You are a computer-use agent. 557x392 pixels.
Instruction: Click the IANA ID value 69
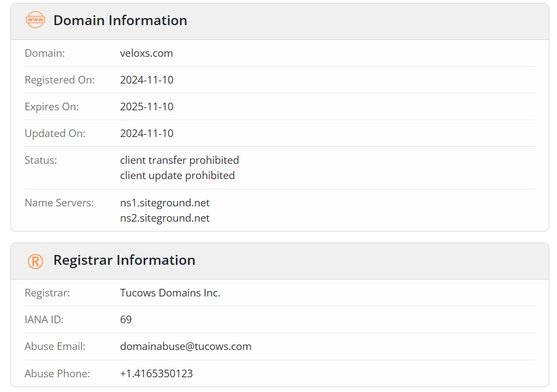tap(126, 319)
